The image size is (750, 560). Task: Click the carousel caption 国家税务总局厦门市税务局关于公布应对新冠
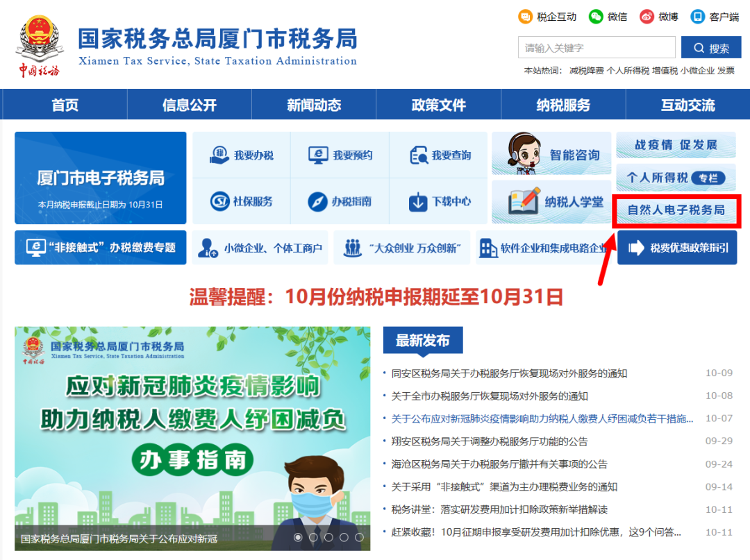pos(119,539)
